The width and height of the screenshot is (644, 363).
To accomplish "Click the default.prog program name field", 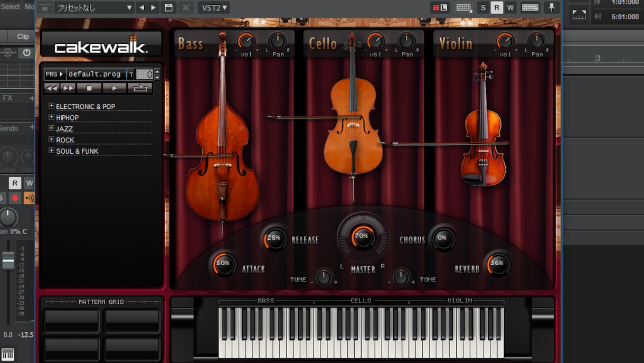I will (96, 74).
